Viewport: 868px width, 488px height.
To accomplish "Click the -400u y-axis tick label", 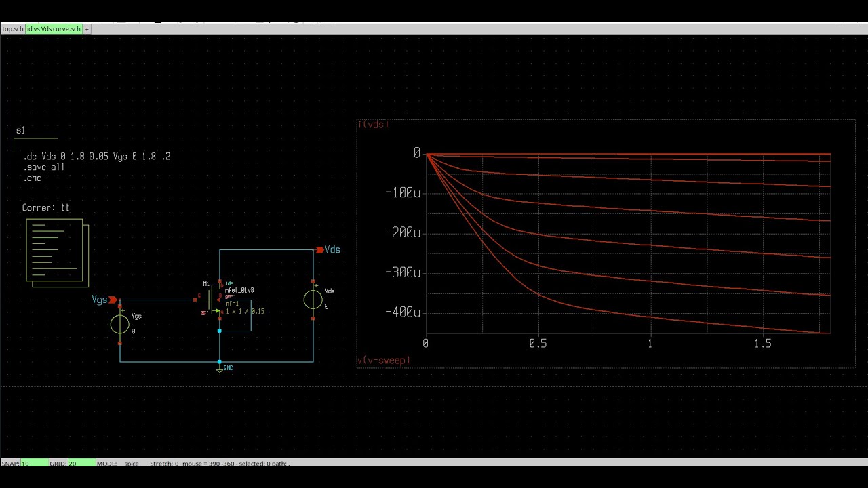I will click(402, 312).
